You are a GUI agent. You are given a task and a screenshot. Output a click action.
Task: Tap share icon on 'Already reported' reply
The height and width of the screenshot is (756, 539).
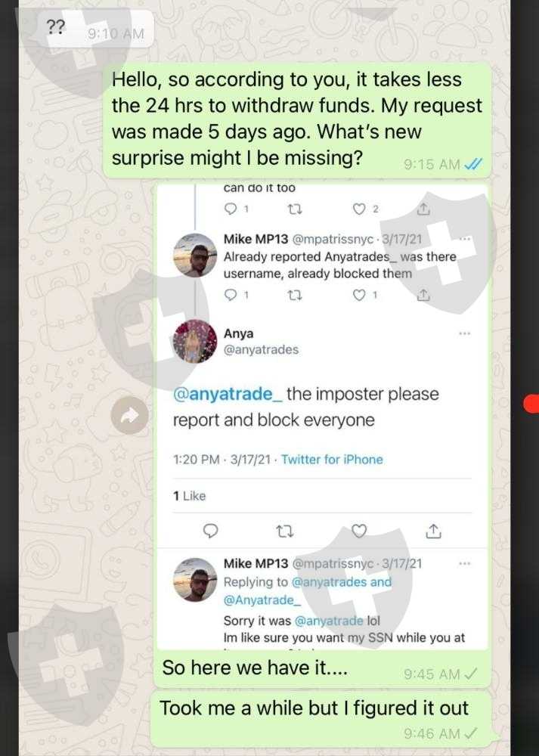click(423, 295)
